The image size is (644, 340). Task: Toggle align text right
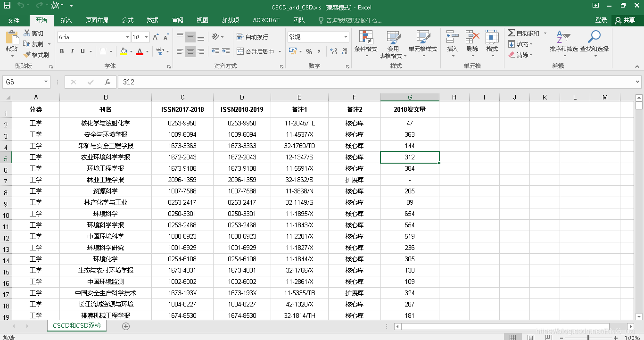[201, 51]
